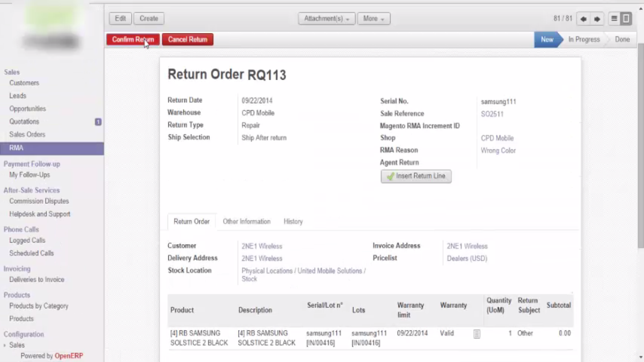Open More dropdown menu
Image resolution: width=644 pixels, height=362 pixels.
tap(373, 19)
